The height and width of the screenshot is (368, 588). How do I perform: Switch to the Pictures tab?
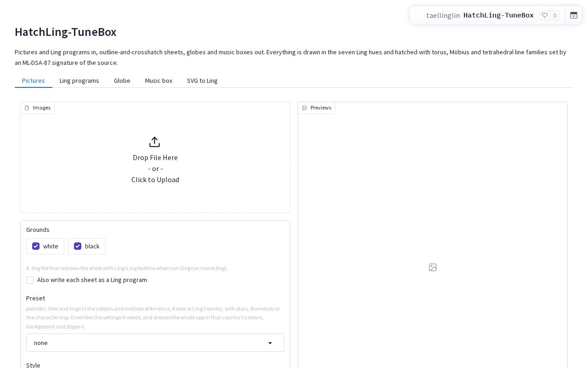34,80
